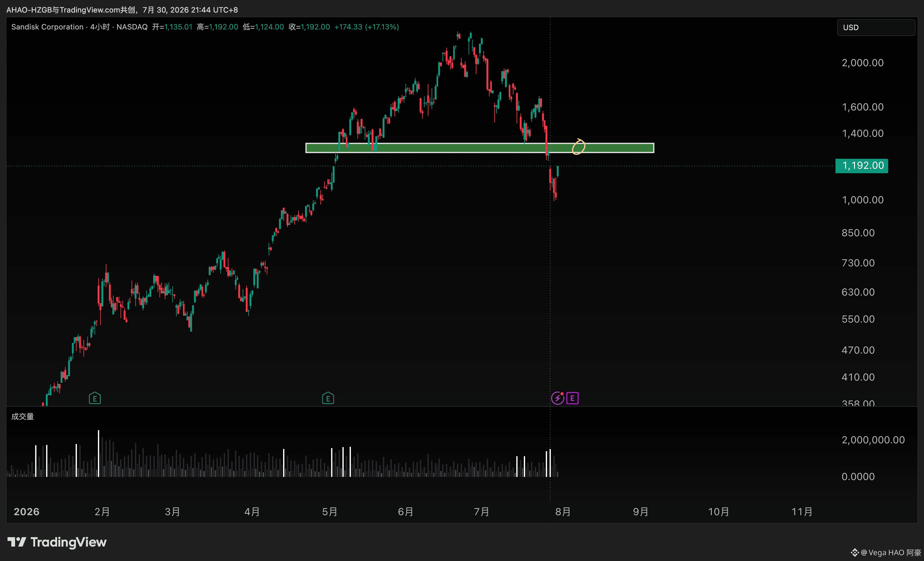Click the 1,600.00 price axis label

(862, 107)
